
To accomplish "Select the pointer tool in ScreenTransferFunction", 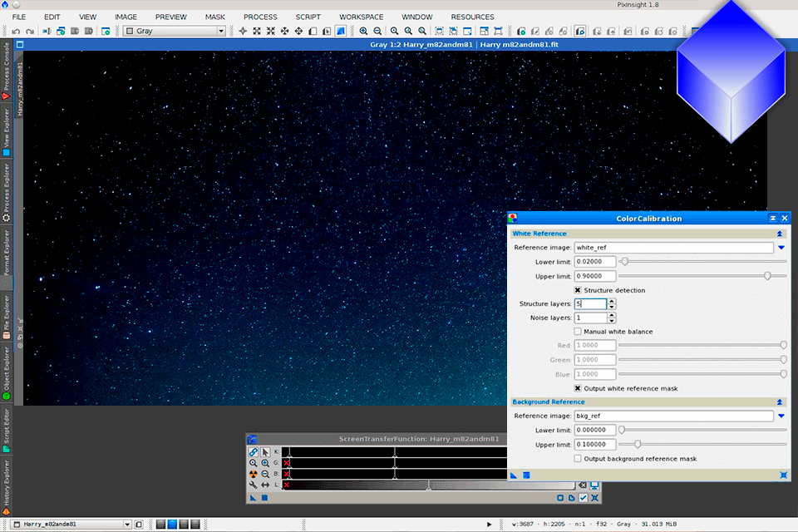I will click(x=265, y=452).
